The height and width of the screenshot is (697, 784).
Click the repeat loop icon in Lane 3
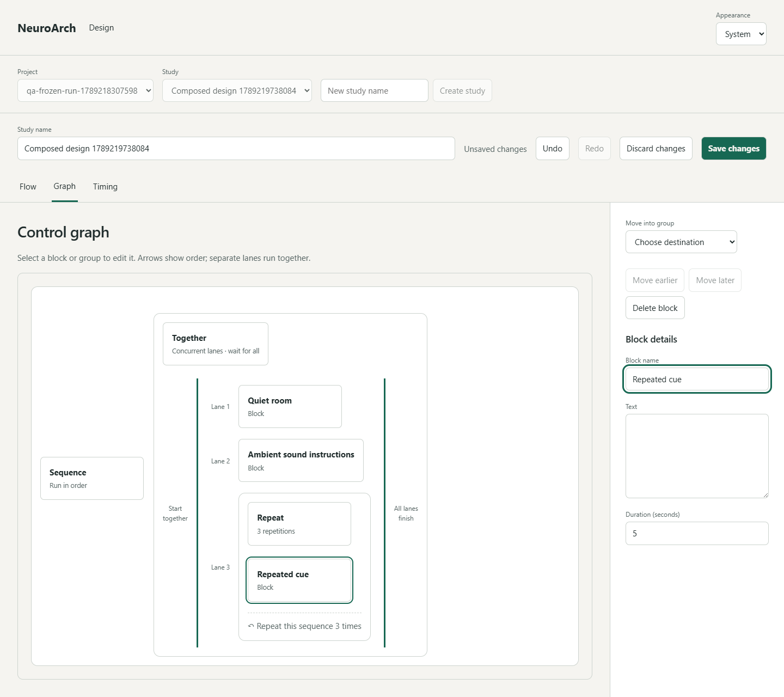[251, 626]
